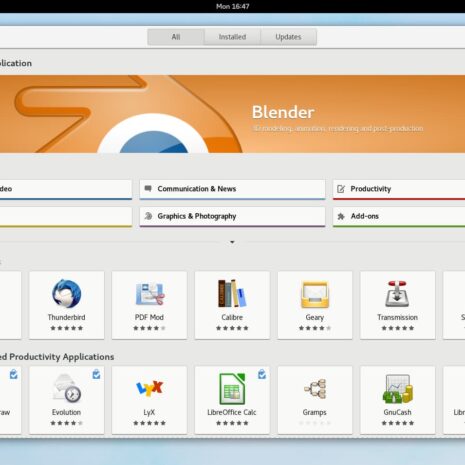This screenshot has width=465, height=465.
Task: Click the PDF Mod name label
Action: coord(149,317)
